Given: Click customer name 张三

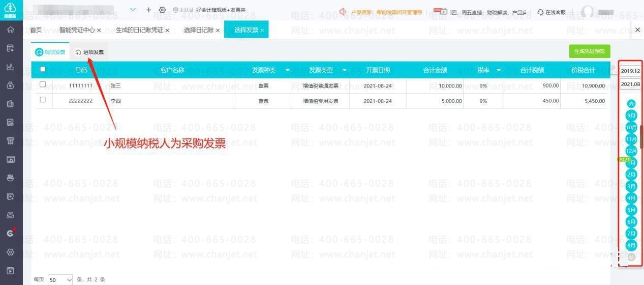Looking at the screenshot, I should (116, 85).
